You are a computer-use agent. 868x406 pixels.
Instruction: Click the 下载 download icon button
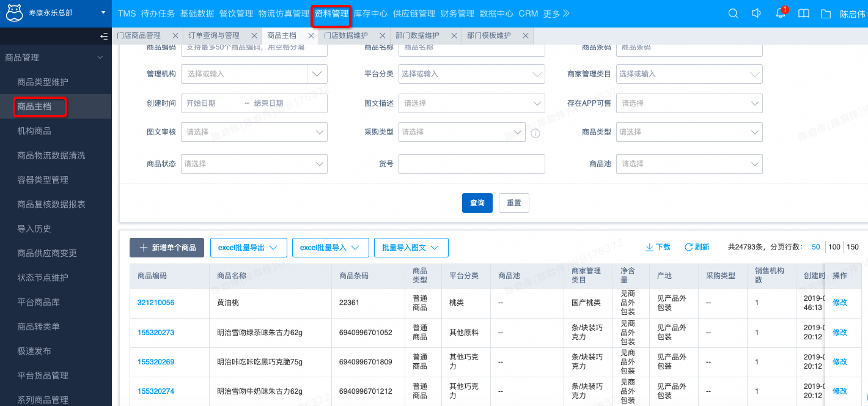pyautogui.click(x=658, y=247)
